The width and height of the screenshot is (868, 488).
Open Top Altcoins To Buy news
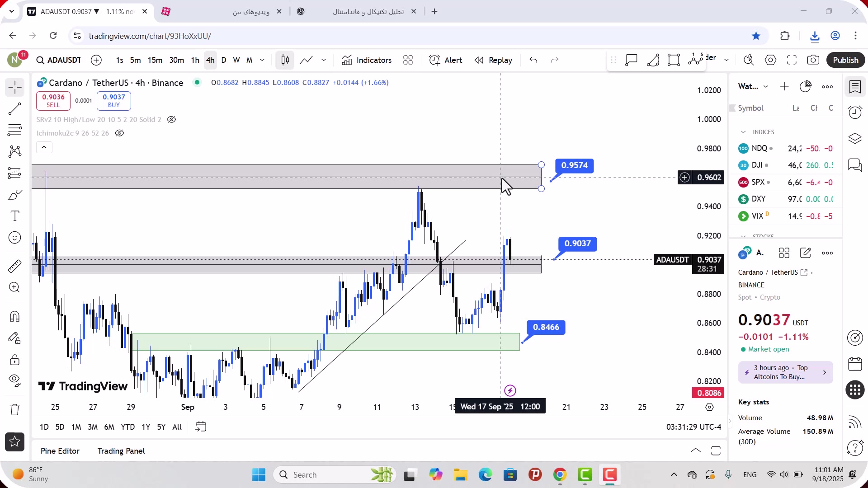tap(785, 372)
